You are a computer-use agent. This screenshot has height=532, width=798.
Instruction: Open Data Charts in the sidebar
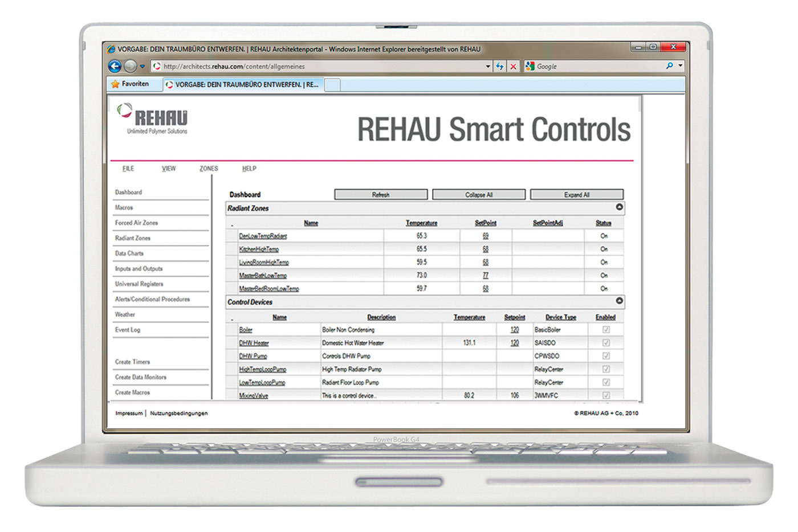129,253
